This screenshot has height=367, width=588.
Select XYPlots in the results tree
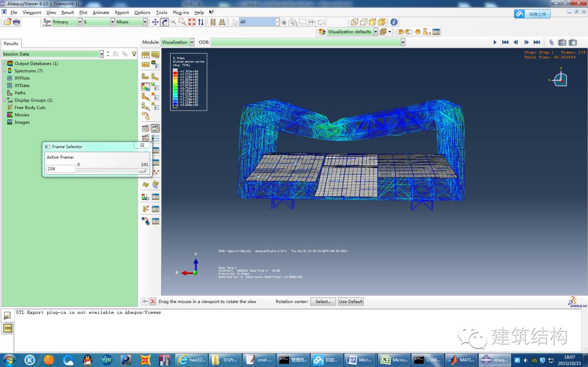pyautogui.click(x=22, y=78)
